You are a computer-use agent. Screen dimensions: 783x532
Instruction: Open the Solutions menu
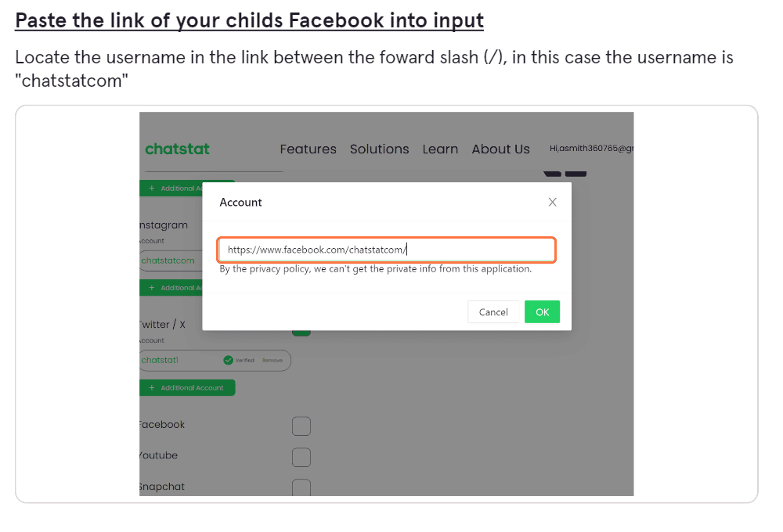(x=380, y=149)
